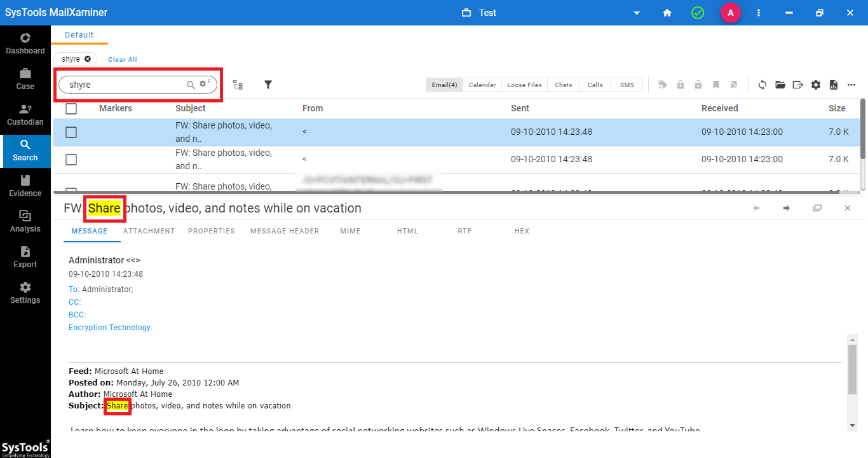Viewport: 868px width, 458px height.
Task: Open the HEX preview tab
Action: click(522, 231)
